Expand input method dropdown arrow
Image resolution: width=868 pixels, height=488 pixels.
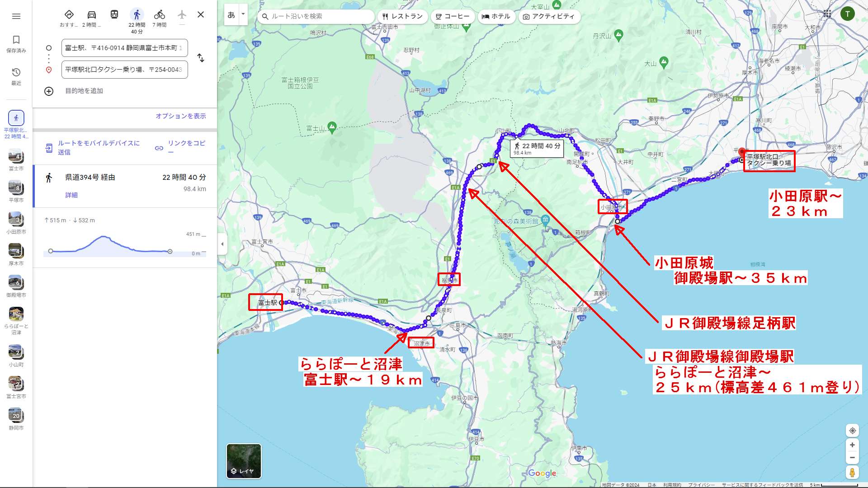(243, 15)
